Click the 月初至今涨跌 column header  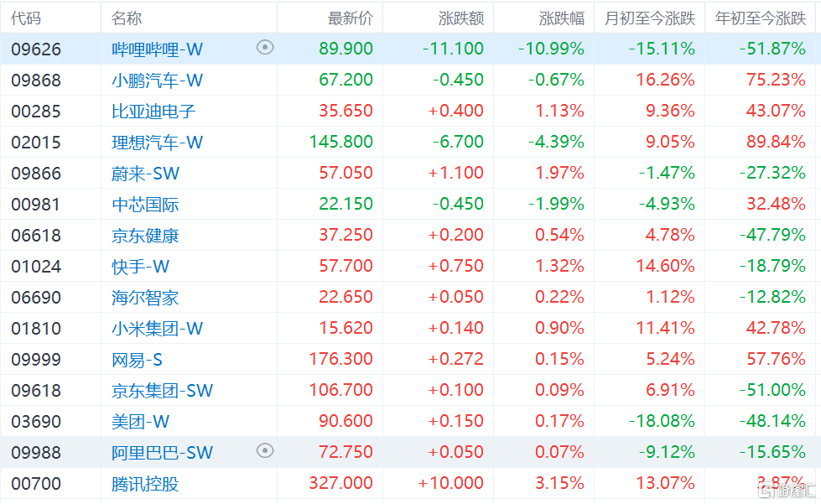point(650,18)
